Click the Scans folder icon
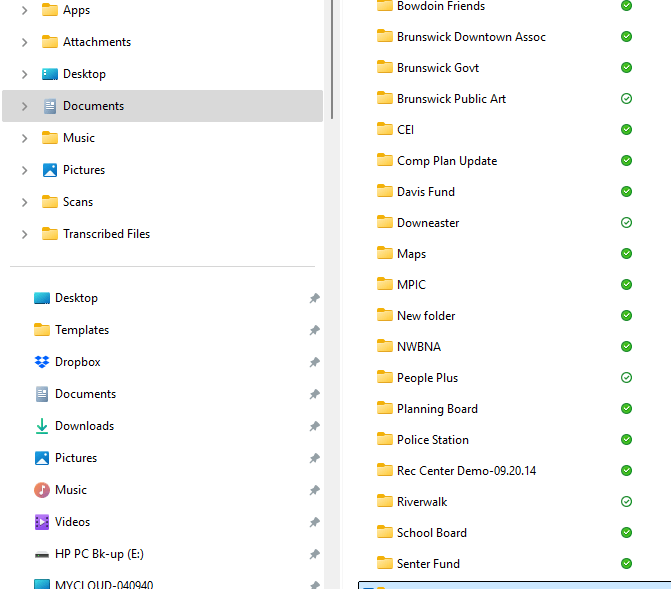The image size is (671, 589). 50,202
